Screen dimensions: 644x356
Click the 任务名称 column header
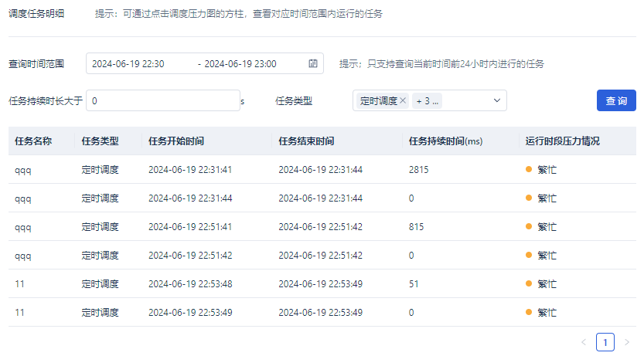coord(33,141)
